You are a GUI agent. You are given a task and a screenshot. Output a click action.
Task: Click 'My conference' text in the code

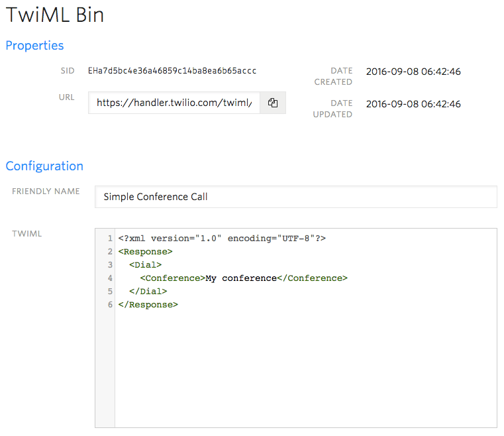tap(240, 278)
